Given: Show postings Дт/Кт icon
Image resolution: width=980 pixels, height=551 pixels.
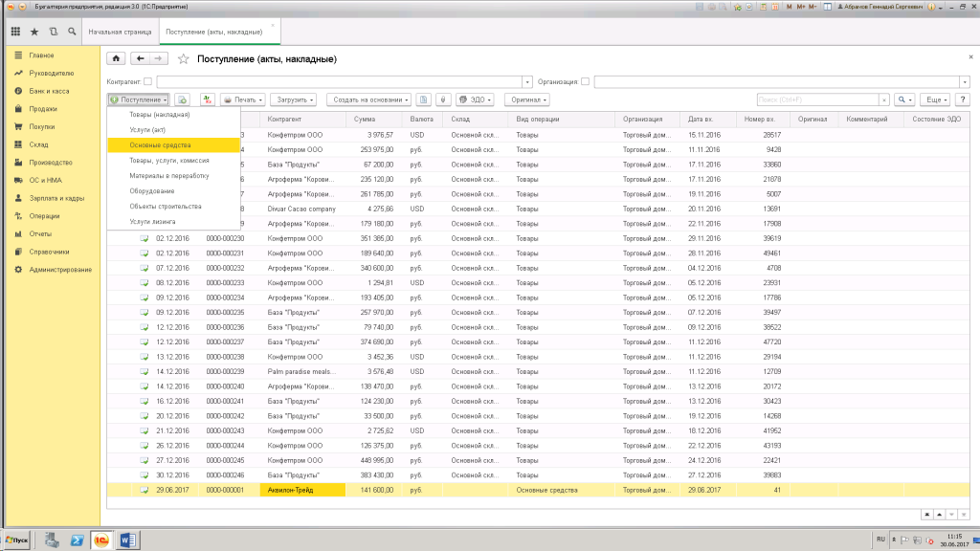Looking at the screenshot, I should (x=207, y=99).
